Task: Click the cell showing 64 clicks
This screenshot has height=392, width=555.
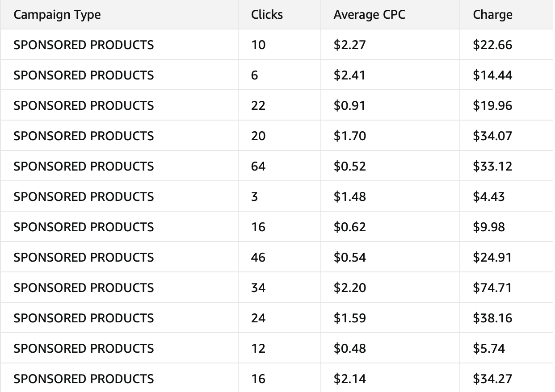Action: pyautogui.click(x=258, y=167)
